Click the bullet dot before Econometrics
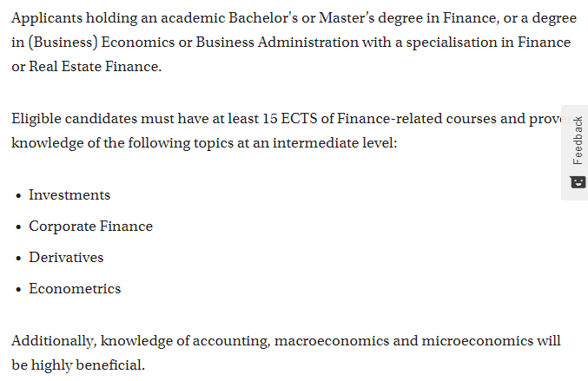The height and width of the screenshot is (381, 588). click(x=18, y=290)
